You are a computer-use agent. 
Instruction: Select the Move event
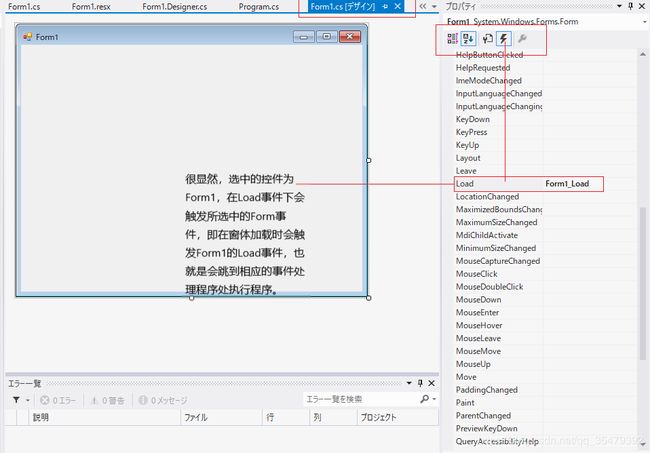coord(466,377)
